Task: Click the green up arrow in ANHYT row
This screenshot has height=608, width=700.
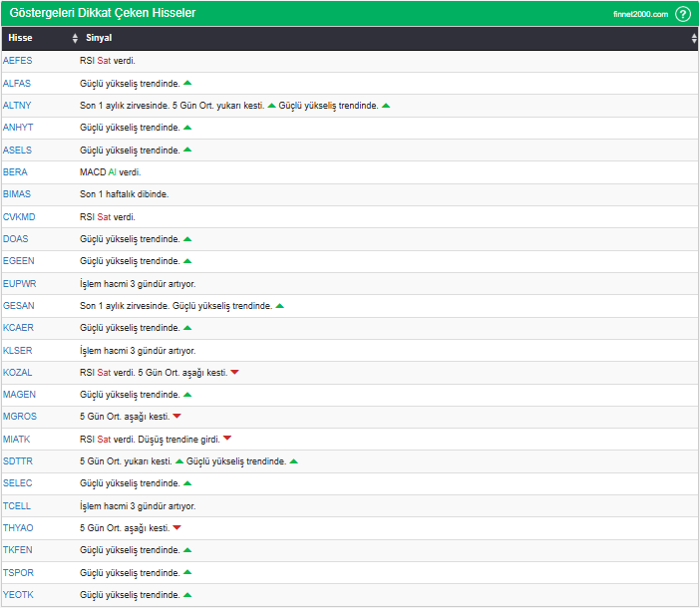Action: pos(187,128)
